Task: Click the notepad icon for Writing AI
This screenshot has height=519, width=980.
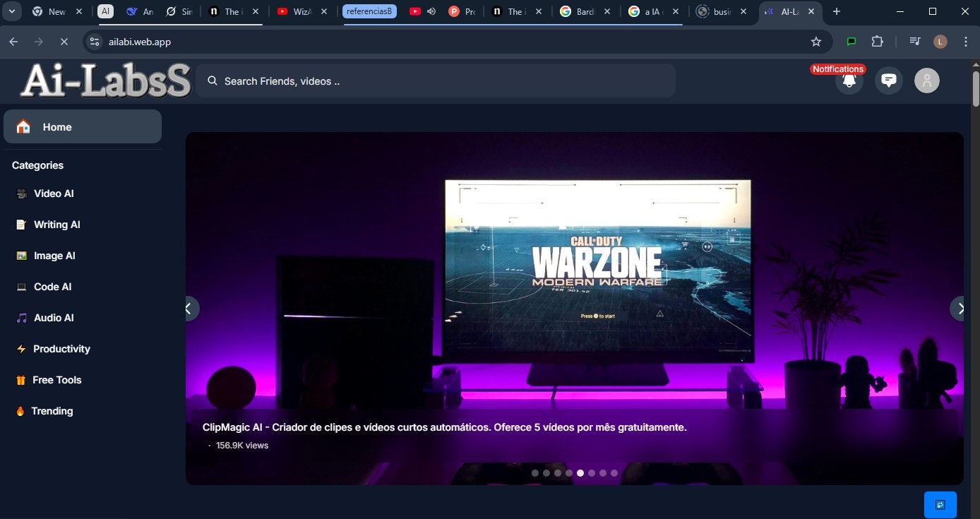Action: point(21,225)
